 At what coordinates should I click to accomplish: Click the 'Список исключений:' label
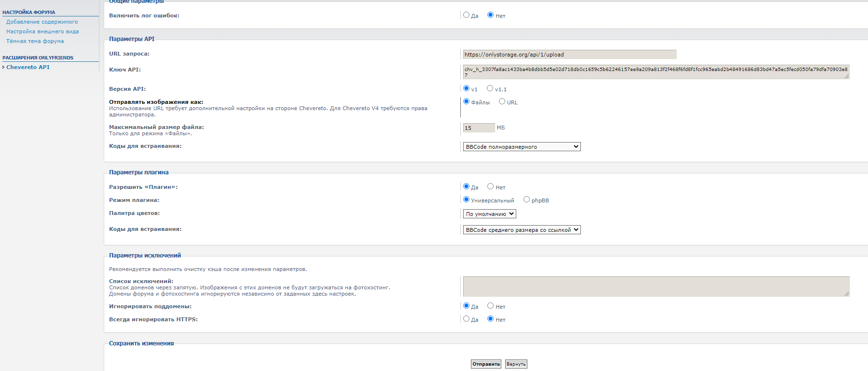[x=141, y=281]
